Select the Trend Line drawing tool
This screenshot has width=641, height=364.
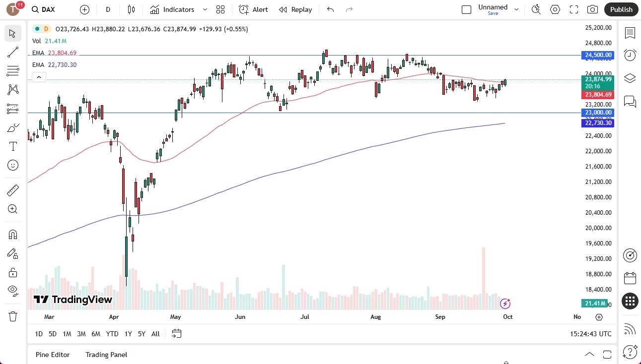pyautogui.click(x=12, y=52)
